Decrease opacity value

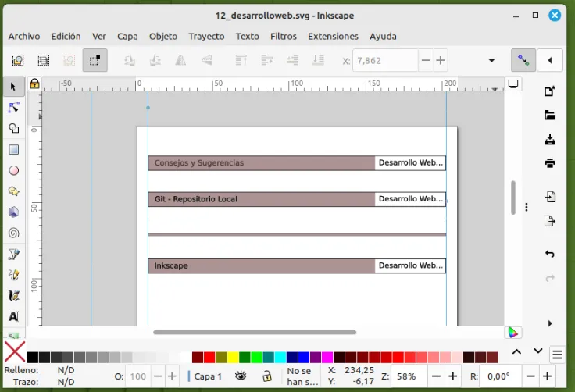pyautogui.click(x=158, y=376)
